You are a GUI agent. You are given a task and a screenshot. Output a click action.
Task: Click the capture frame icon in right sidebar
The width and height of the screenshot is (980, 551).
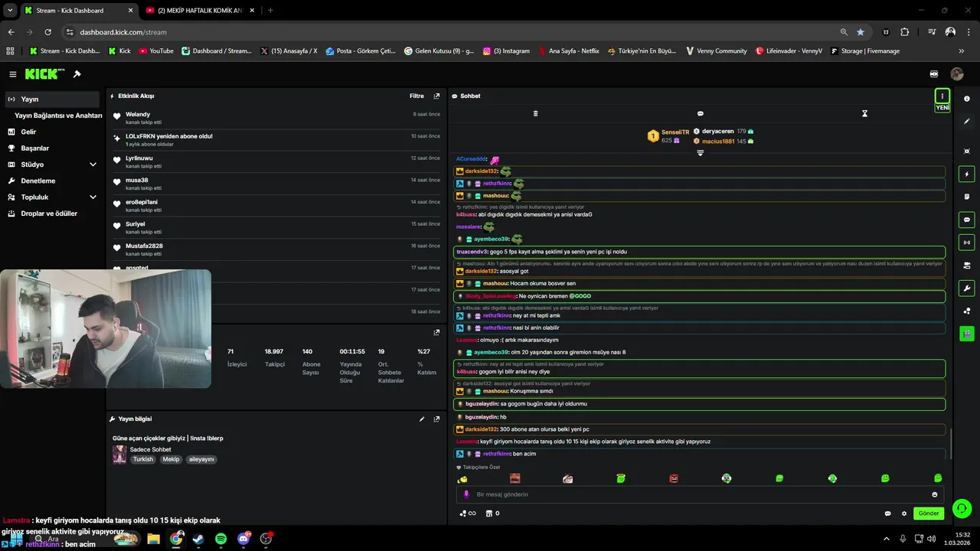tap(967, 152)
